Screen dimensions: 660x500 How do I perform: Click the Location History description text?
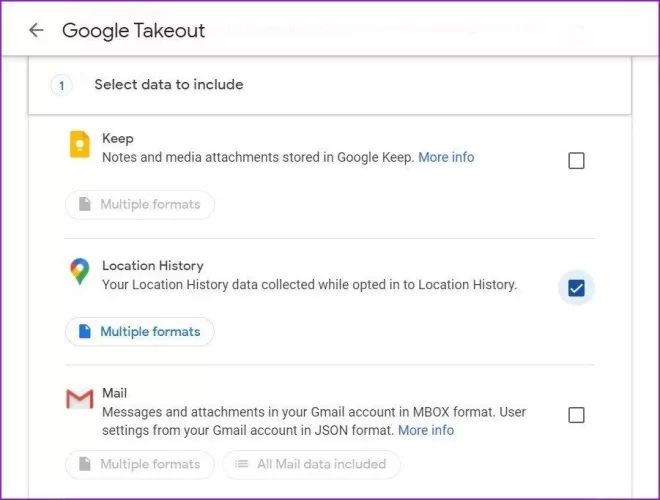point(309,285)
